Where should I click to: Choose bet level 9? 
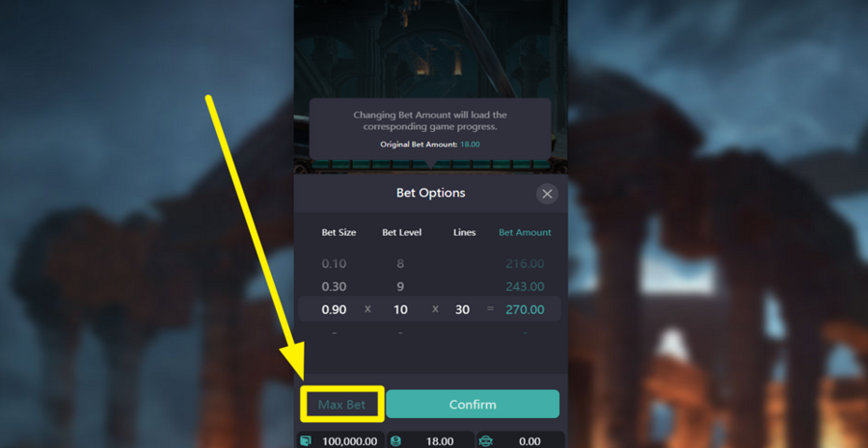point(400,286)
